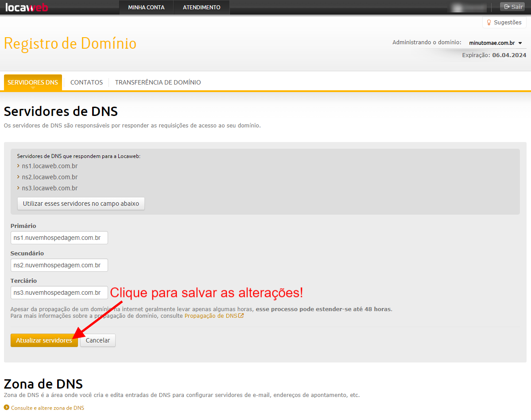Click the Primário field label

pos(23,226)
